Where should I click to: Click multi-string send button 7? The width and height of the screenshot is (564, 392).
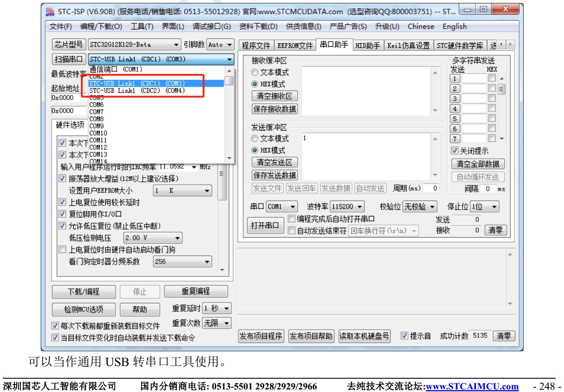click(455, 139)
